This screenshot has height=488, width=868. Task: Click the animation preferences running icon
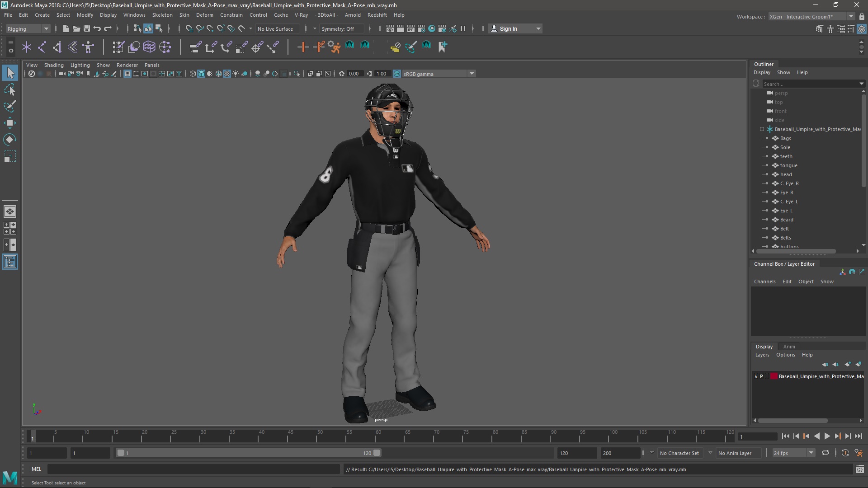pyautogui.click(x=859, y=453)
